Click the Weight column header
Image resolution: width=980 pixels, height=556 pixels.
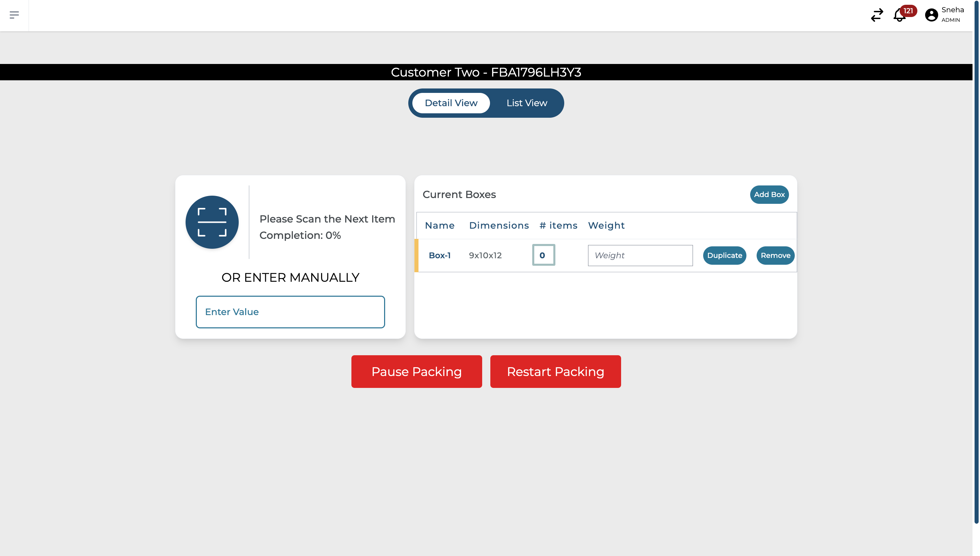click(606, 226)
